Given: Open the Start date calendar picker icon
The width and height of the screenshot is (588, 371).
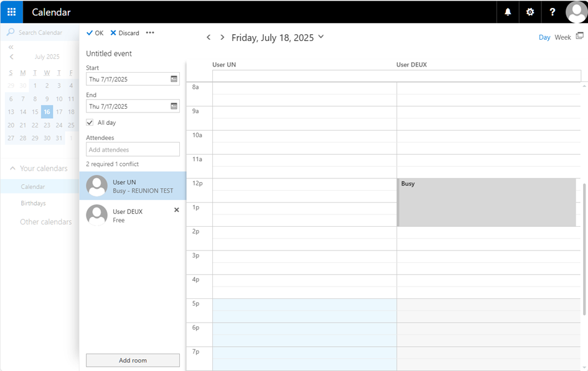Looking at the screenshot, I should [174, 79].
